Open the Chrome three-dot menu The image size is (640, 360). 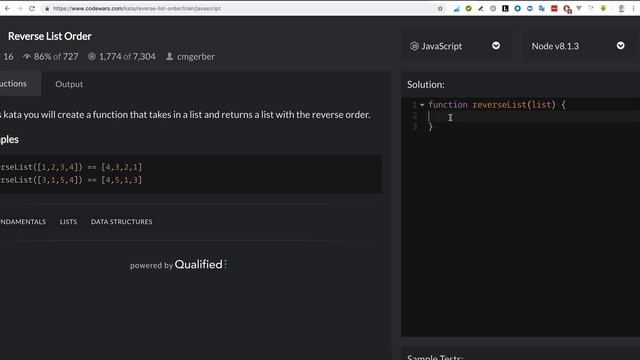coord(633,9)
